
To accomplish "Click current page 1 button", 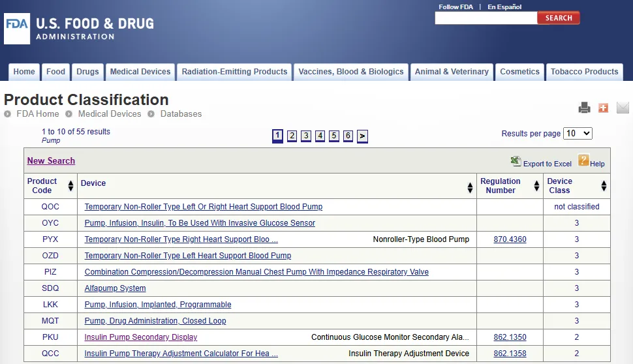I will pyautogui.click(x=278, y=136).
